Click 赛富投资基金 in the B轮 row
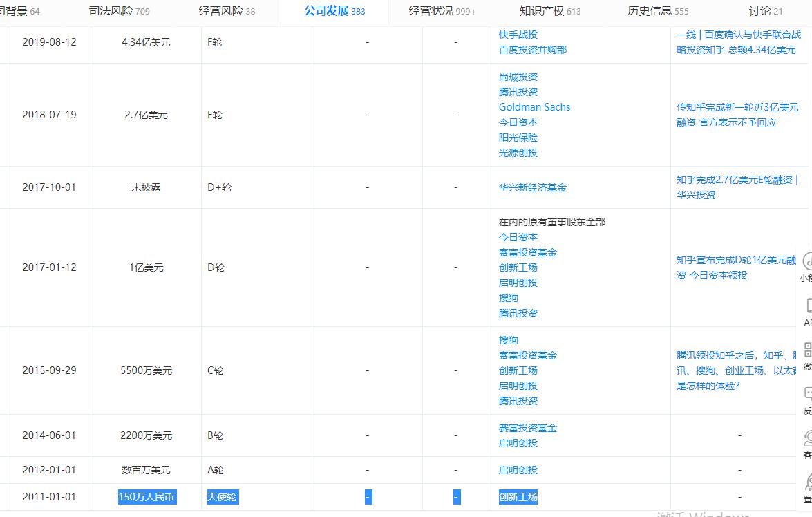This screenshot has height=517, width=812. tap(528, 429)
